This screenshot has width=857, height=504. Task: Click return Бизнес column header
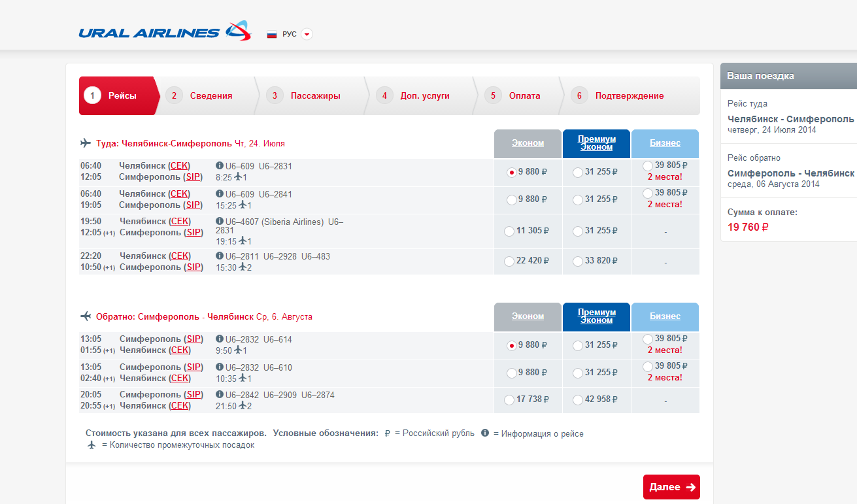point(665,316)
